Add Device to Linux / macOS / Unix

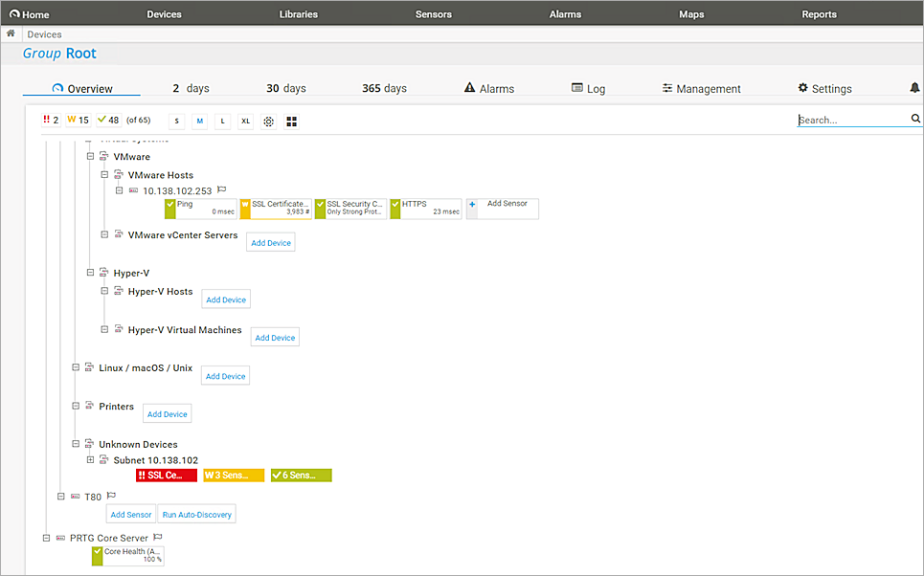tap(225, 376)
